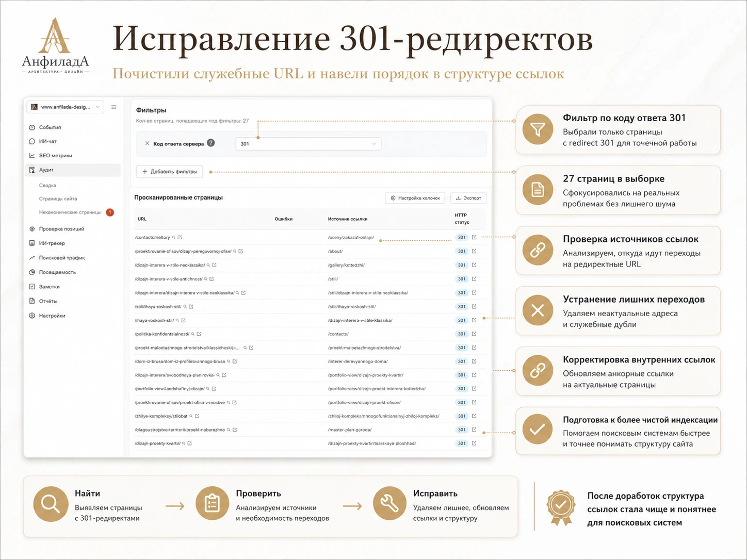Click the /dizajn-proekty-kvartir/ URL

pos(158,443)
